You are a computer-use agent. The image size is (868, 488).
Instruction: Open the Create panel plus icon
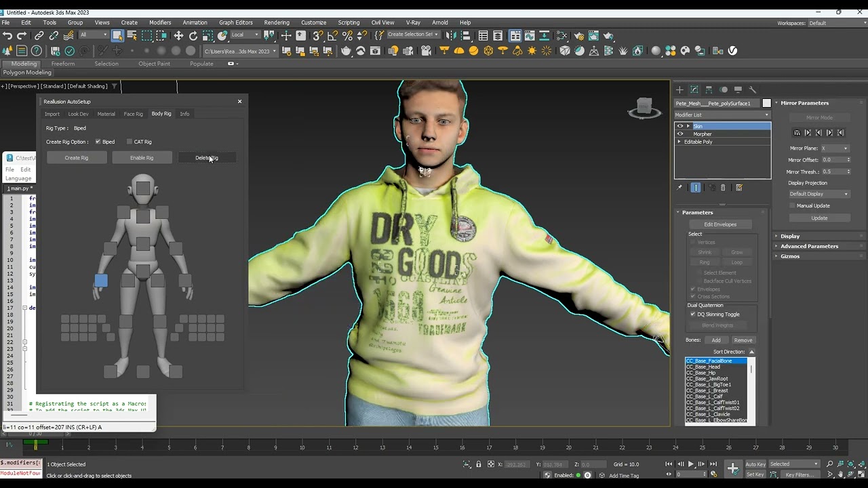[x=679, y=89]
